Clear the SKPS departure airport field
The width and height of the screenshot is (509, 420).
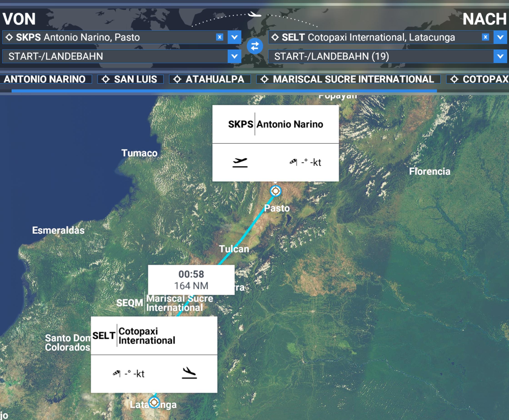tap(219, 37)
